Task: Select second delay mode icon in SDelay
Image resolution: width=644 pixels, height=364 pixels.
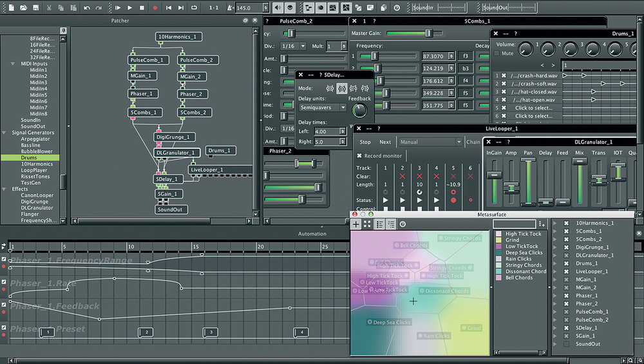Action: (x=342, y=88)
